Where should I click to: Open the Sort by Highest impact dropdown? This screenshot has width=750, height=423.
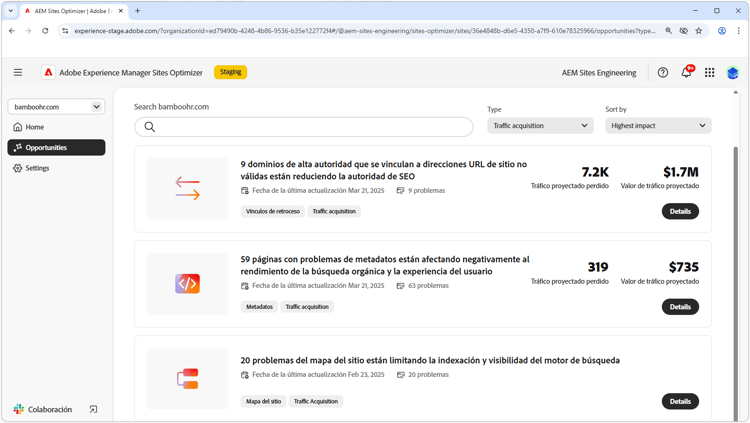tap(658, 125)
